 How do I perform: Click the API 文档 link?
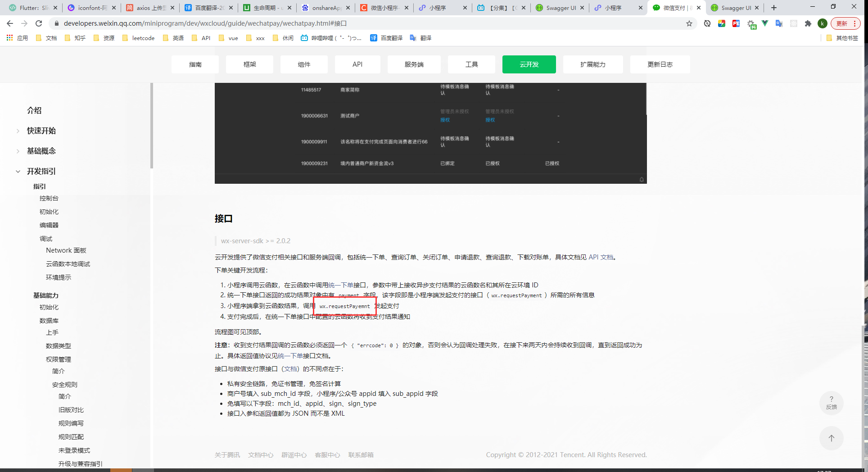pos(601,257)
